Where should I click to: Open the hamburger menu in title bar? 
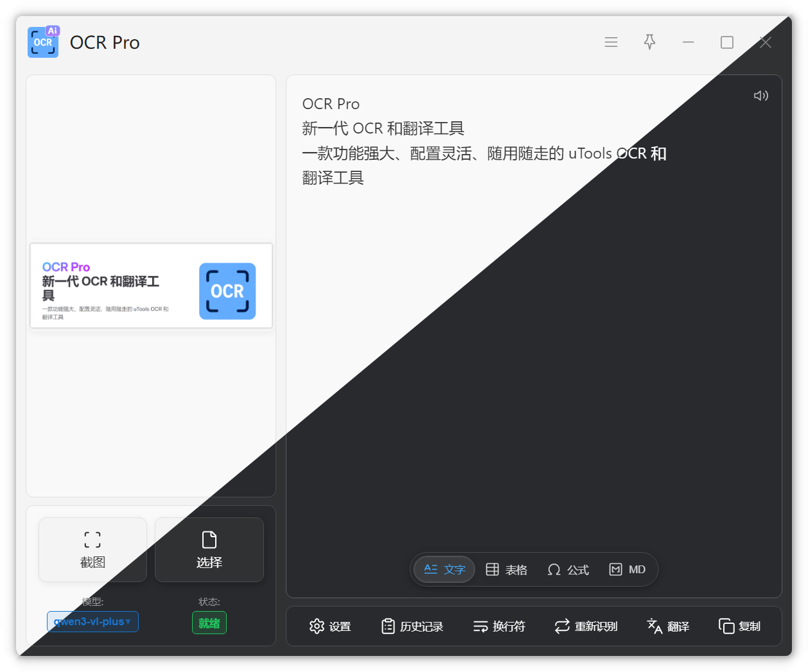pos(611,42)
